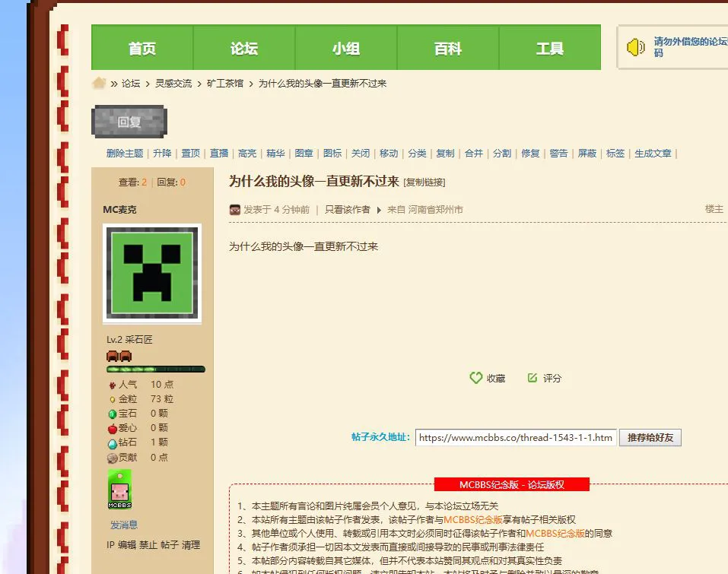The width and height of the screenshot is (728, 574).
Task: Click the yellow speaker announcement icon
Action: coord(636,47)
